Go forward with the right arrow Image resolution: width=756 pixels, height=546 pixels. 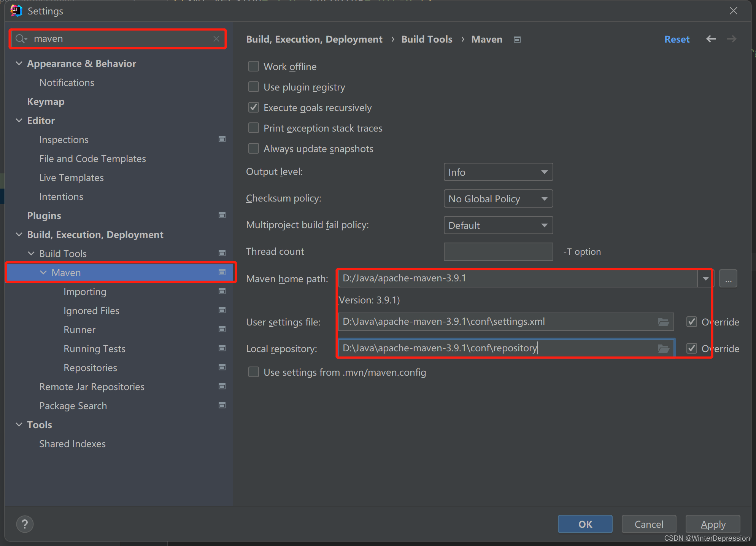tap(731, 39)
